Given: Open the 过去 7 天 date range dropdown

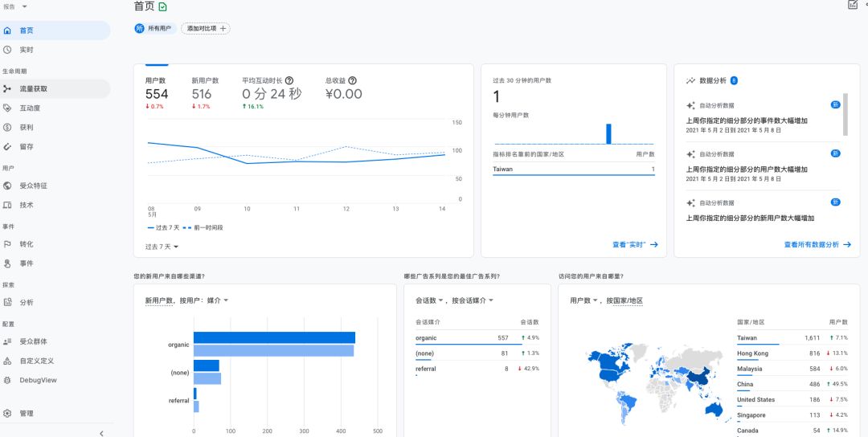Looking at the screenshot, I should pyautogui.click(x=162, y=247).
